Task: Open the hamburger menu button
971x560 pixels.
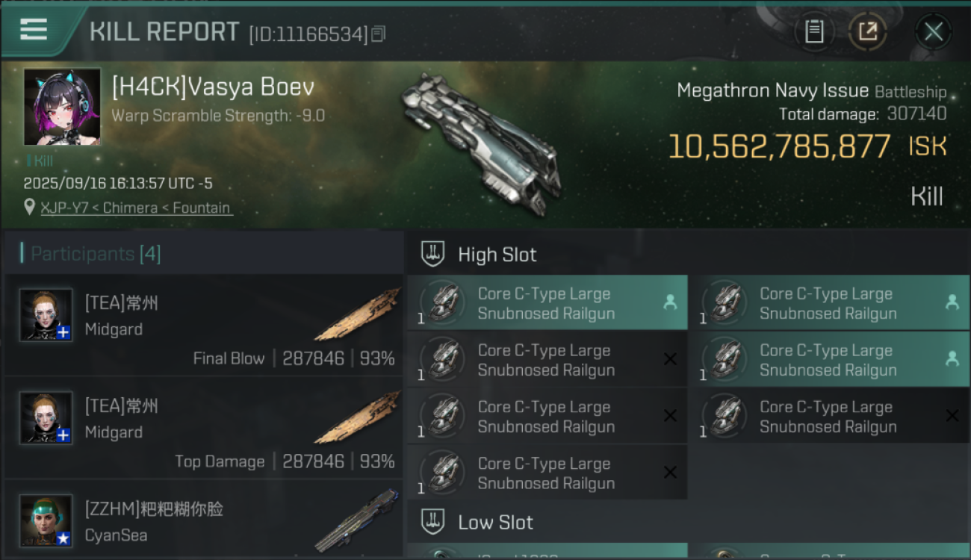Action: [x=34, y=30]
